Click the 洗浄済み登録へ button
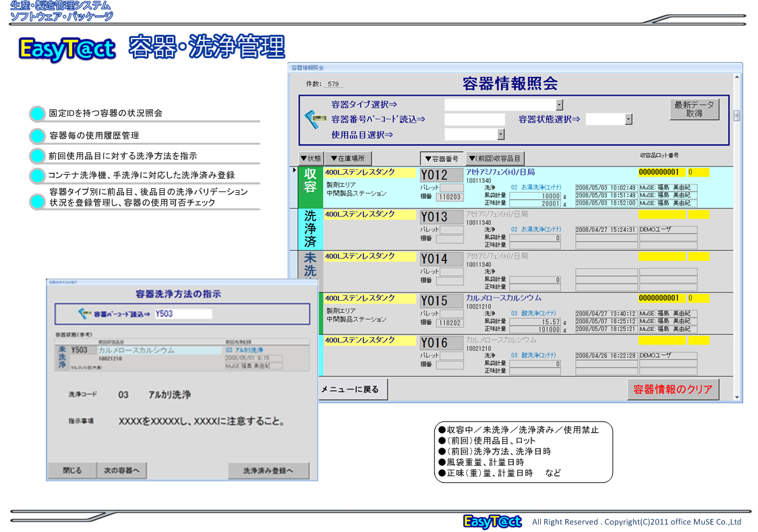Image resolution: width=758 pixels, height=532 pixels. 268,471
